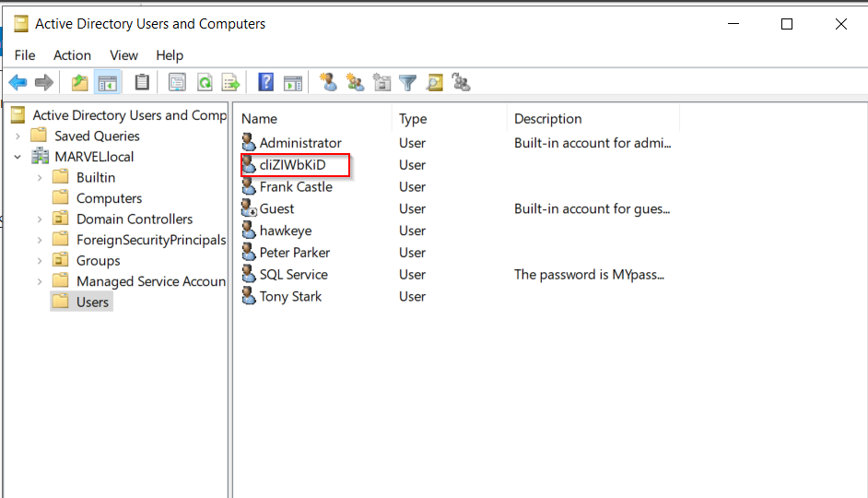This screenshot has width=868, height=498.
Task: Go back with the blue arrow
Action: pos(18,83)
